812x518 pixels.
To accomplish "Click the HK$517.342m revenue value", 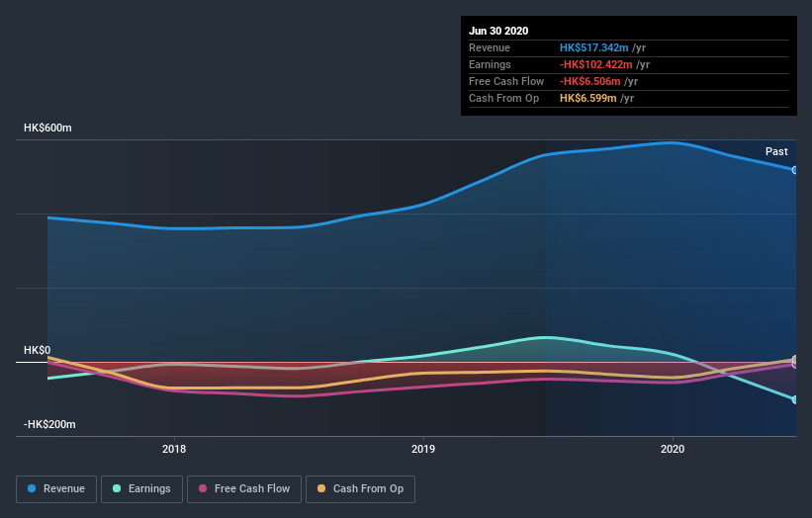I will tap(594, 47).
